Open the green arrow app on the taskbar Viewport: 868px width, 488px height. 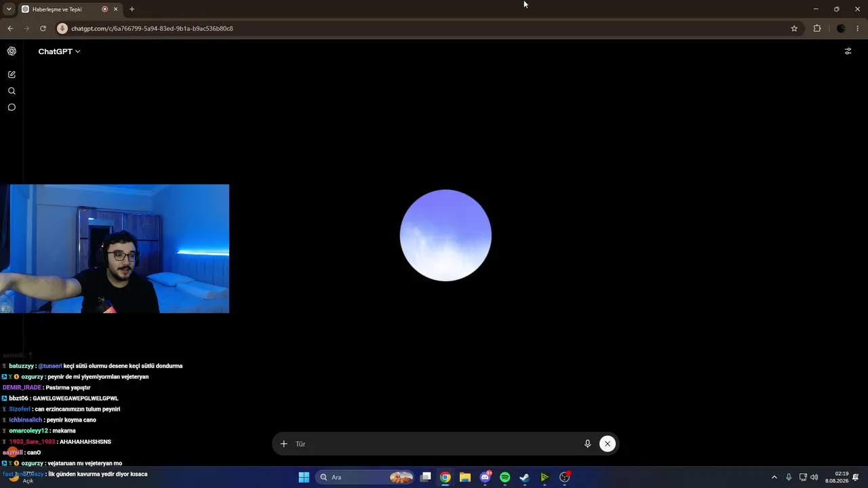[x=545, y=477]
